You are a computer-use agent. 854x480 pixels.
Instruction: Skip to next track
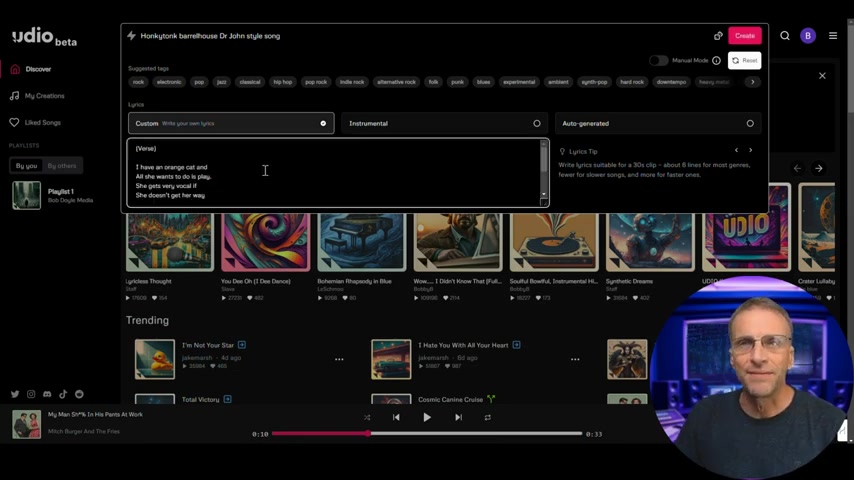tap(459, 417)
